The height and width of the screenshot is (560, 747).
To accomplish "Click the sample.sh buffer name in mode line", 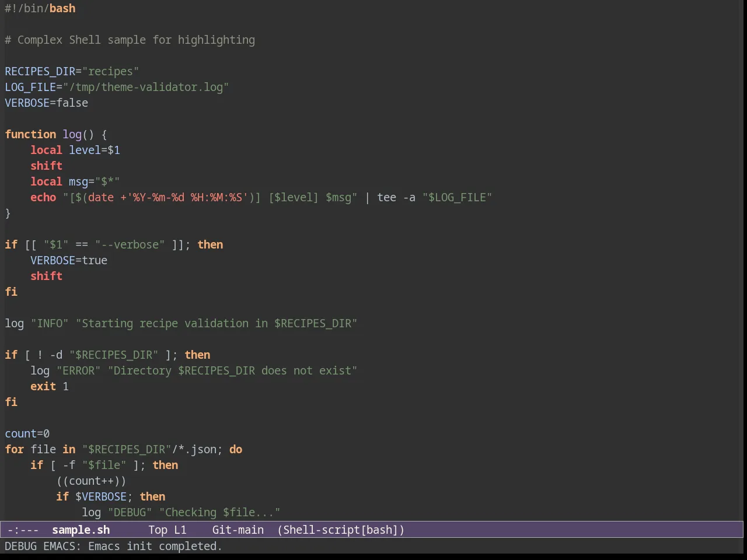I will click(81, 530).
